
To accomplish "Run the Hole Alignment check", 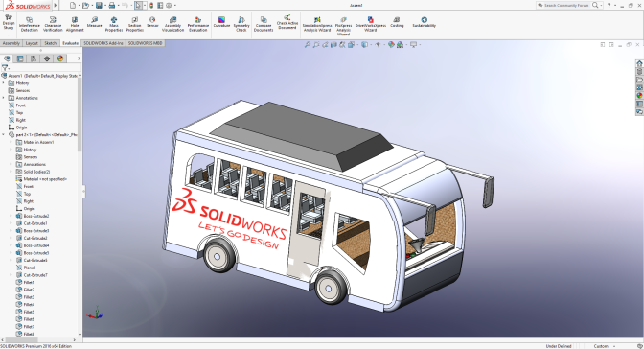I will click(75, 24).
